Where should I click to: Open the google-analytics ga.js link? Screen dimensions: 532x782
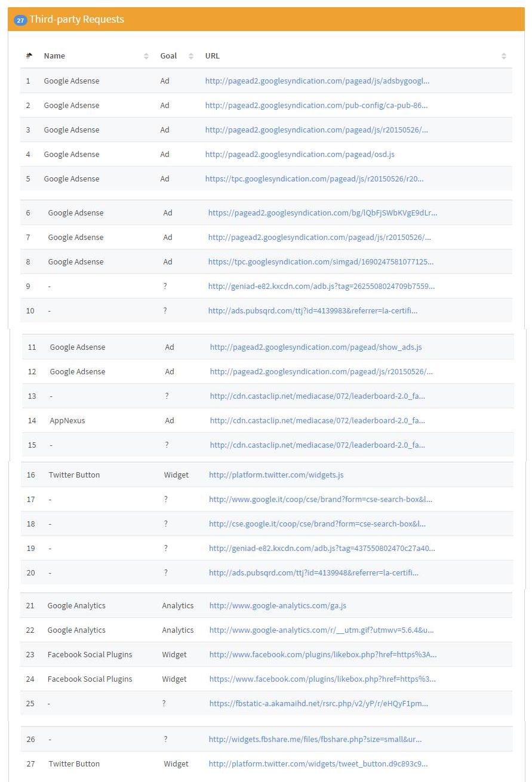(278, 605)
